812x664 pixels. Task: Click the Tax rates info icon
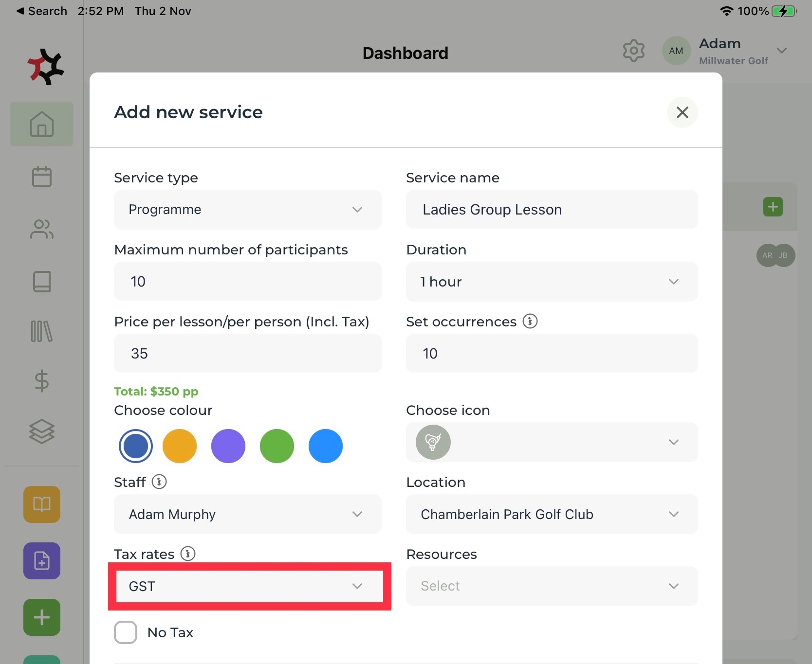point(188,554)
